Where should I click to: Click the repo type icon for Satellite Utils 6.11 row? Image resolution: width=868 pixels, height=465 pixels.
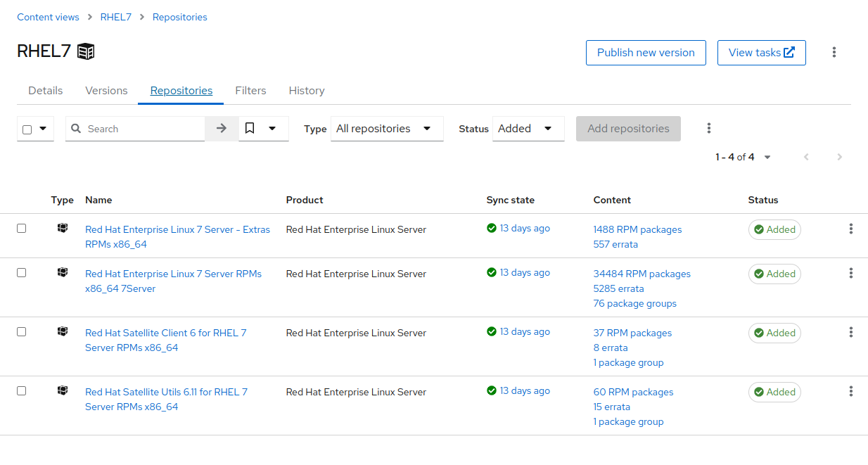63,390
